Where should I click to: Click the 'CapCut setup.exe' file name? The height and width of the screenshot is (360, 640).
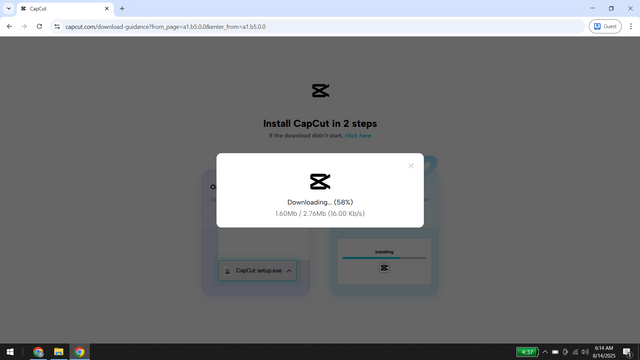point(259,270)
